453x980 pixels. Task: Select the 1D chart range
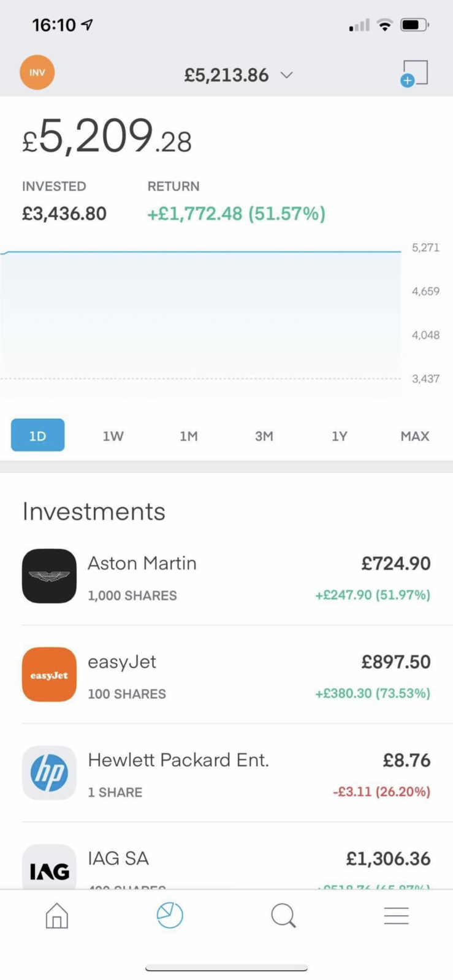point(37,435)
